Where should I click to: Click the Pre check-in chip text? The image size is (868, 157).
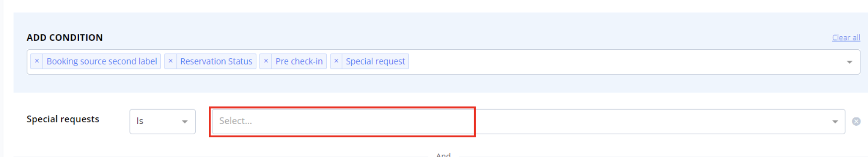[x=299, y=61]
